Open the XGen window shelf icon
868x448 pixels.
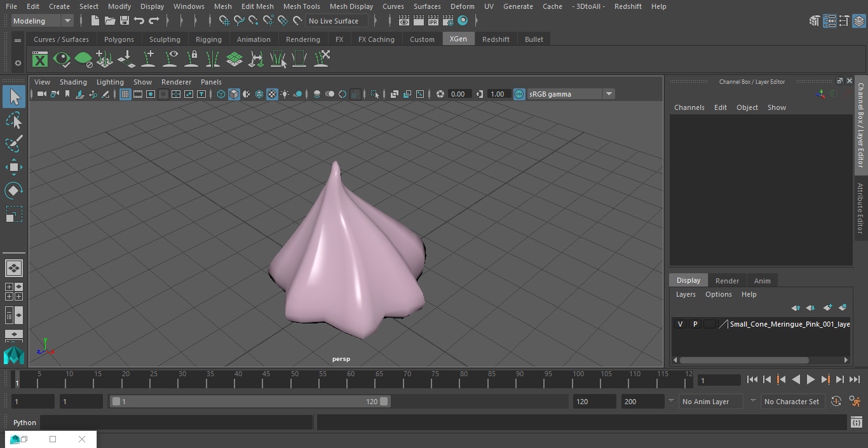click(x=40, y=60)
